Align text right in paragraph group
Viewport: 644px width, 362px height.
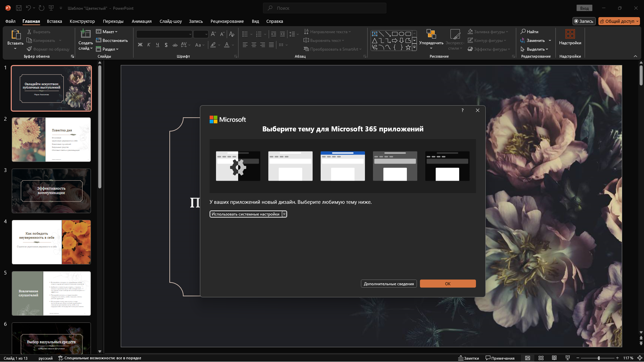[x=263, y=45]
